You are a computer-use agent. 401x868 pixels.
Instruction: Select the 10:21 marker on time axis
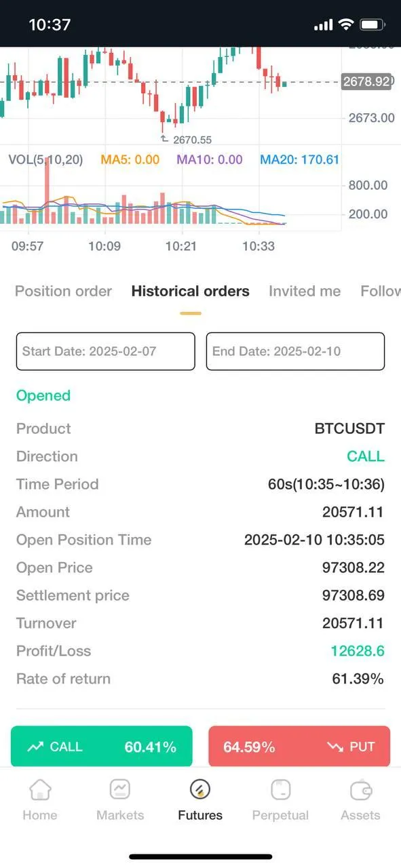[x=181, y=246]
